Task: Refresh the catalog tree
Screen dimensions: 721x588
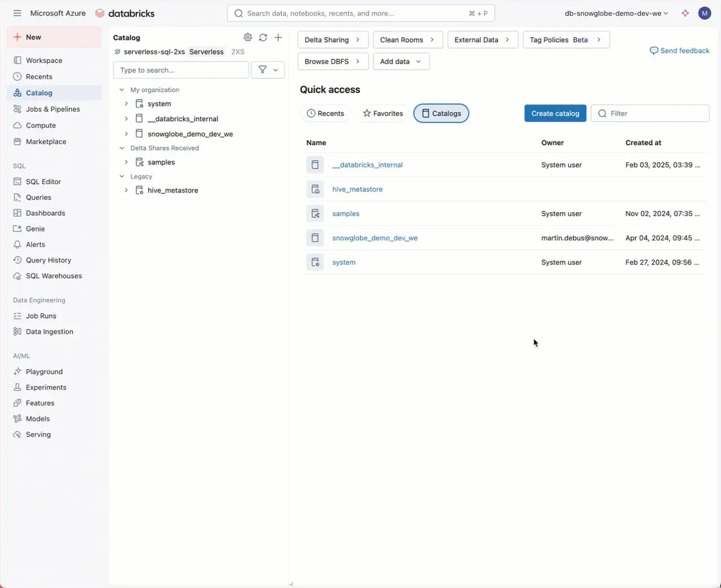Action: (x=263, y=37)
